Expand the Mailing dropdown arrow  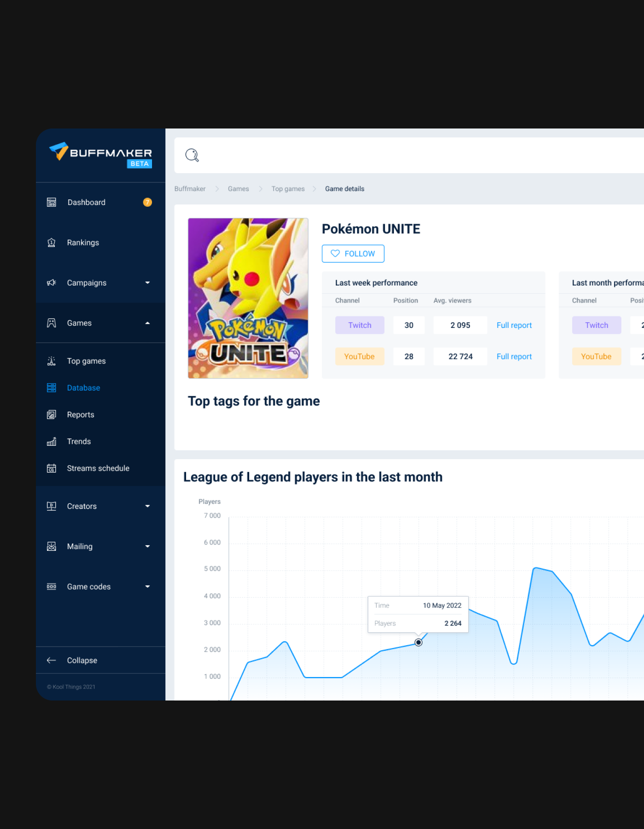(x=147, y=546)
